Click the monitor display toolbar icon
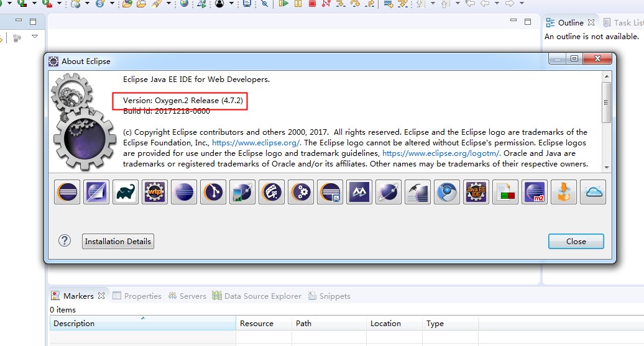This screenshot has height=346, width=644. point(247,3)
